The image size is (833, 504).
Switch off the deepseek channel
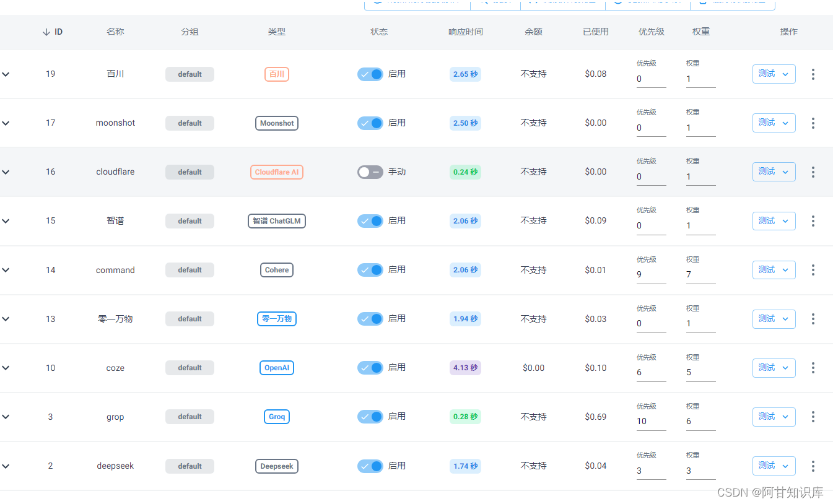[370, 466]
